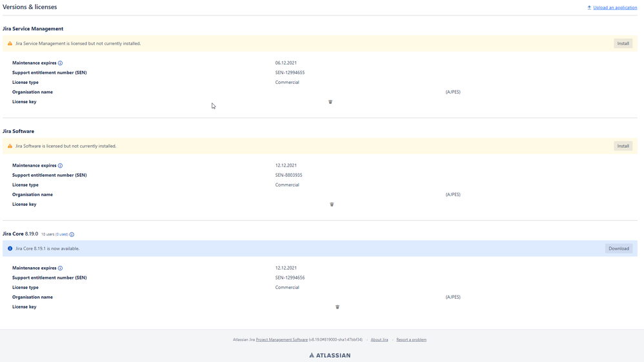The height and width of the screenshot is (362, 644).
Task: Click (AJPES) organisation name under Jira Core
Action: (x=453, y=297)
